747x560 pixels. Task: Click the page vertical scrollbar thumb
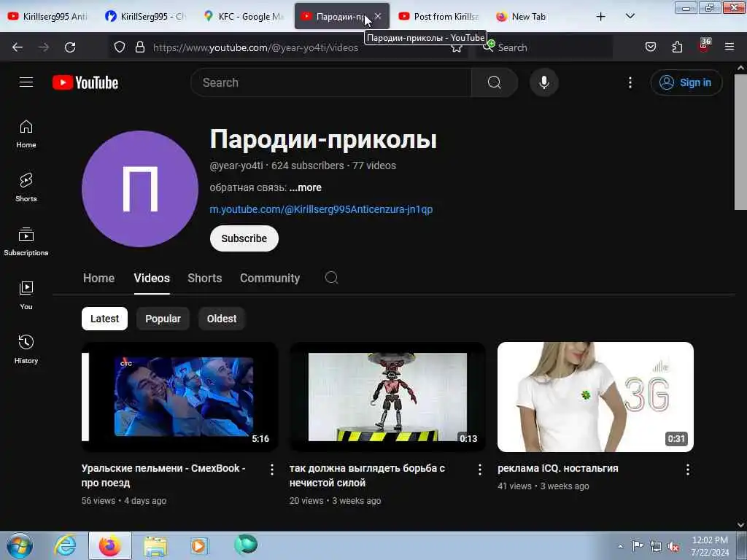740,141
